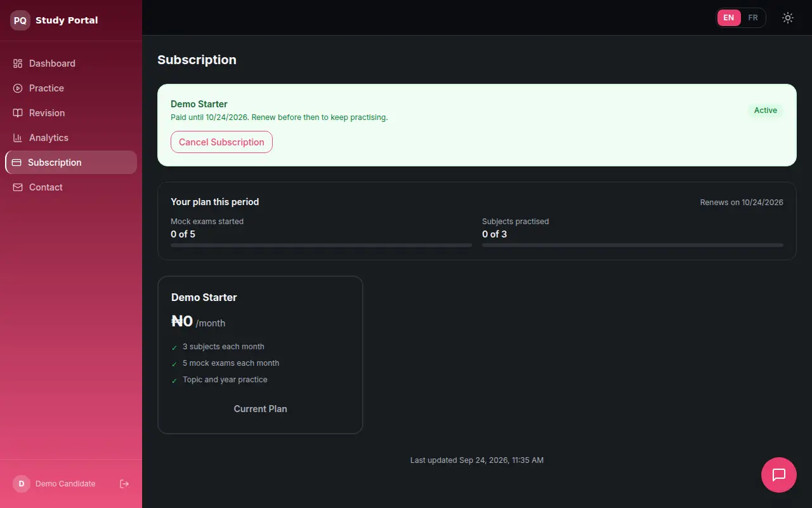Click the Study Portal title
Image resolution: width=812 pixels, height=508 pixels.
tap(67, 20)
